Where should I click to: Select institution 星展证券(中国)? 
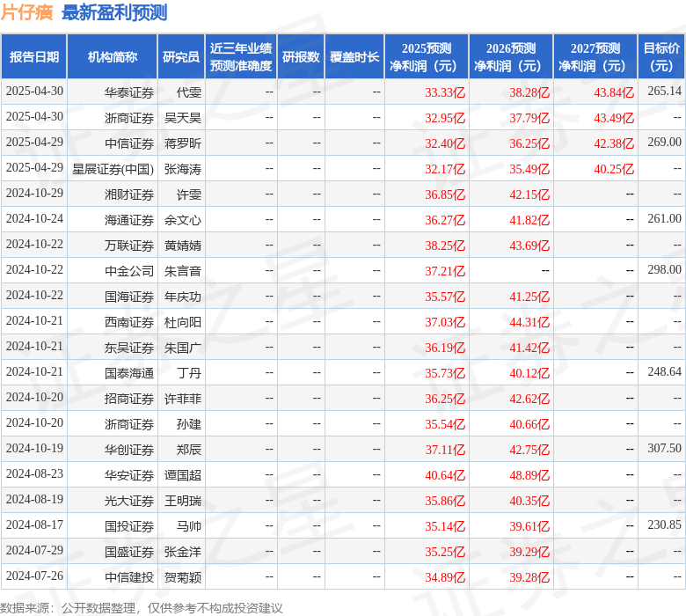(x=113, y=169)
